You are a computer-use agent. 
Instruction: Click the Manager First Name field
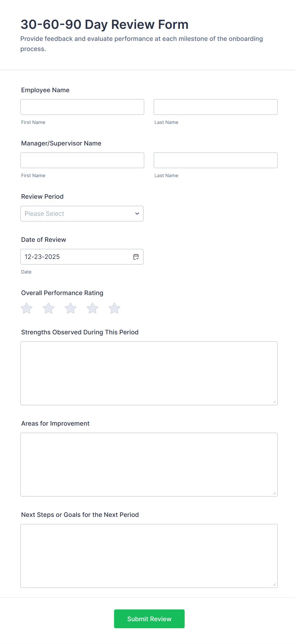tap(82, 160)
